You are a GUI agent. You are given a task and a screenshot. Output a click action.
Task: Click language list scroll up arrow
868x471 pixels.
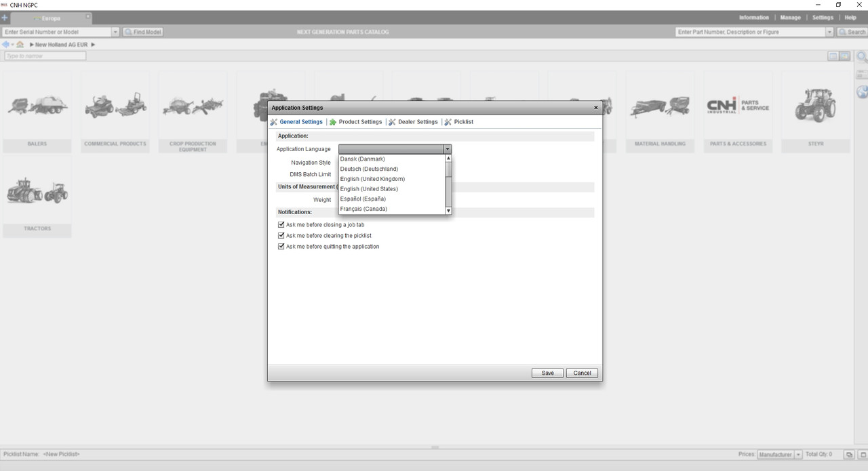click(448, 159)
